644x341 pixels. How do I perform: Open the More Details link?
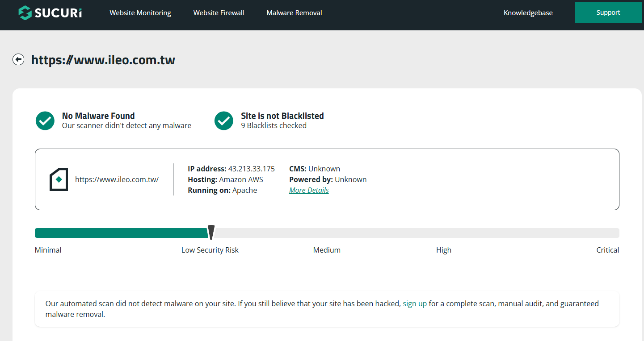[x=309, y=190]
